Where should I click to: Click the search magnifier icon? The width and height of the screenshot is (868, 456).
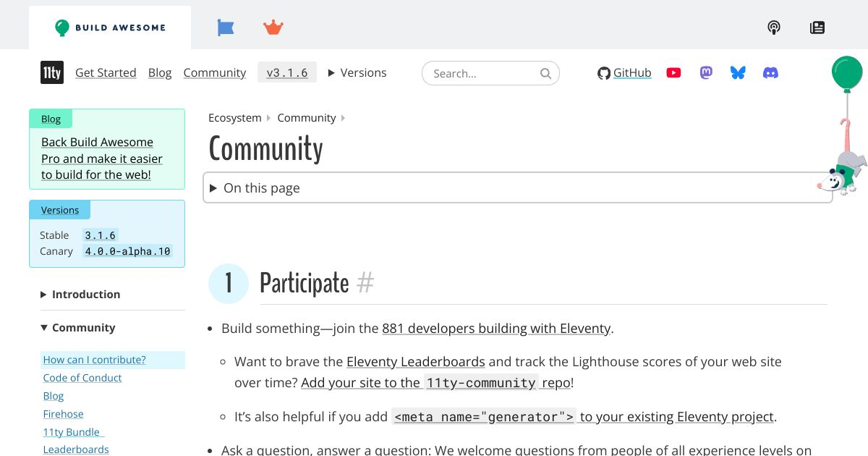(545, 73)
